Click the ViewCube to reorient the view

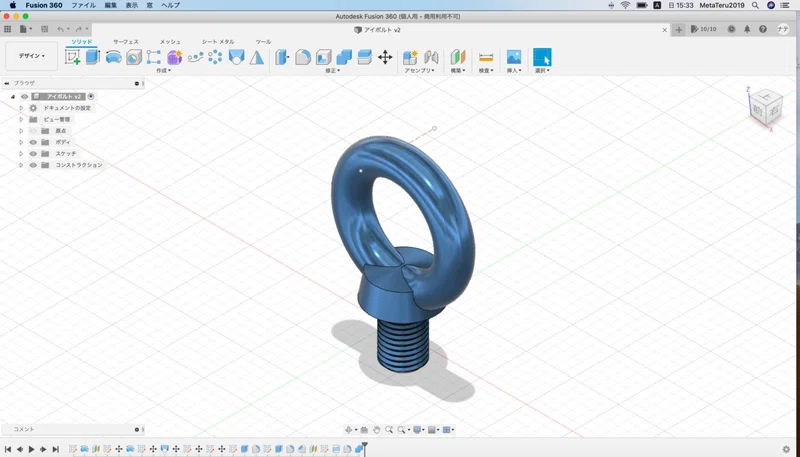(x=765, y=108)
